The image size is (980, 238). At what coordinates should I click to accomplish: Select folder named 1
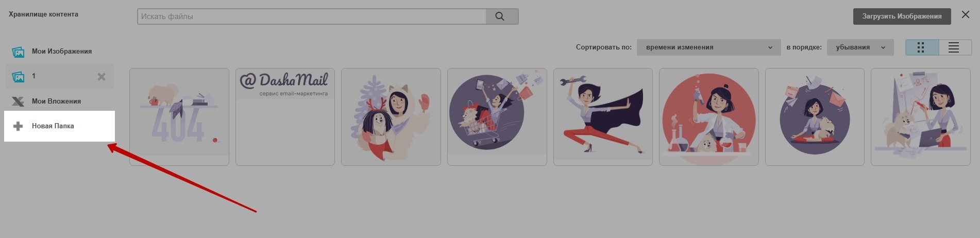click(34, 76)
